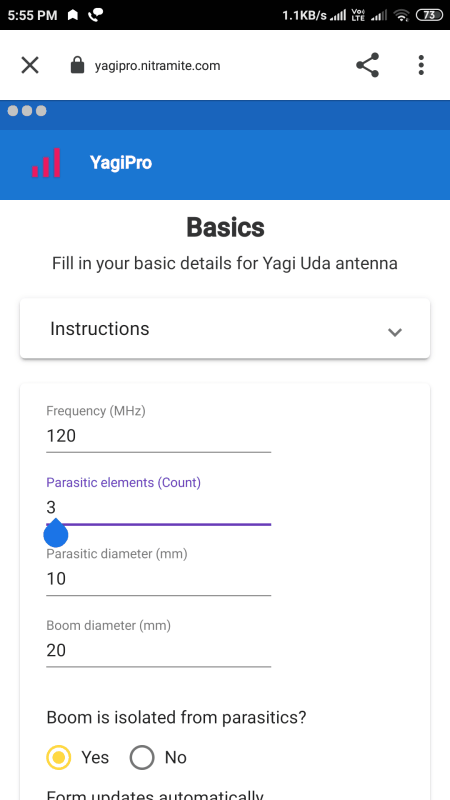Image resolution: width=450 pixels, height=800 pixels.
Task: Tap the YagiPro pink bars logo
Action: point(46,163)
